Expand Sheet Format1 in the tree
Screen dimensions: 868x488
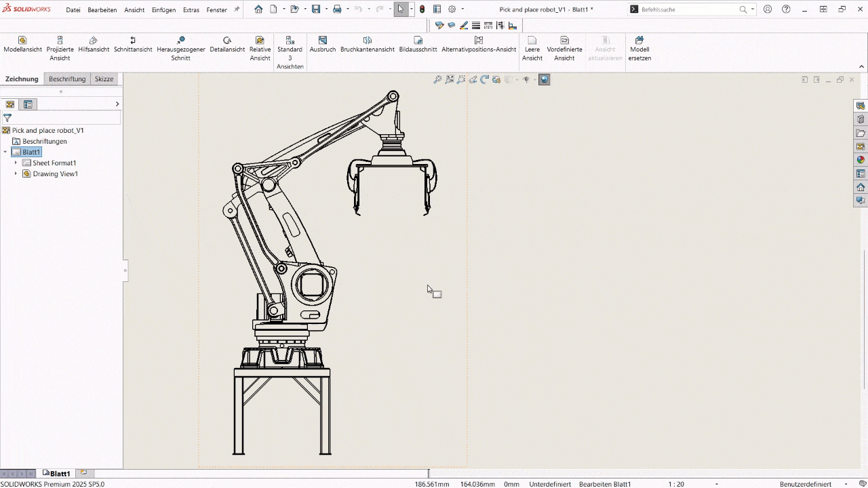[x=16, y=163]
